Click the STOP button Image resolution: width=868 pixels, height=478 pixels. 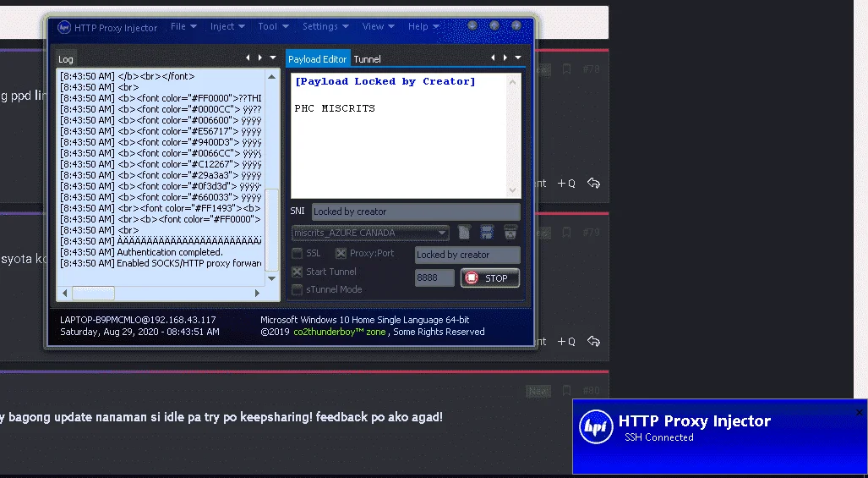[490, 278]
